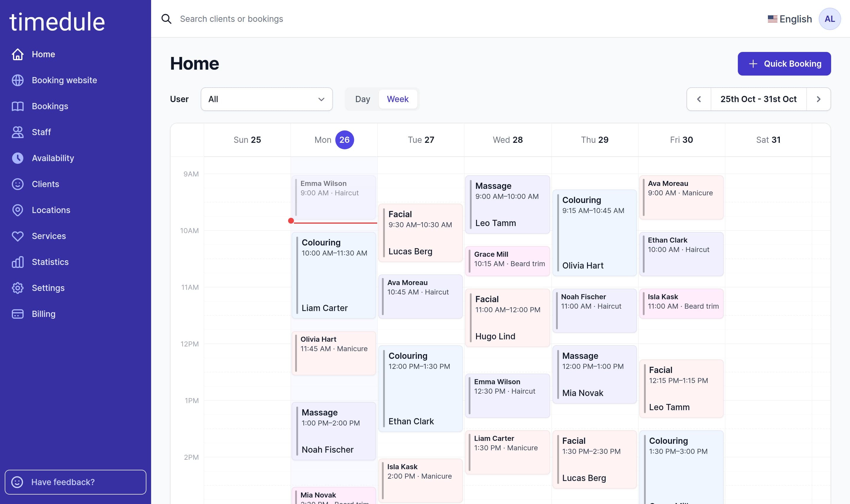Open Emma Wilson 12:30 PM Haircut booking
This screenshot has width=850, height=504.
[x=507, y=396]
